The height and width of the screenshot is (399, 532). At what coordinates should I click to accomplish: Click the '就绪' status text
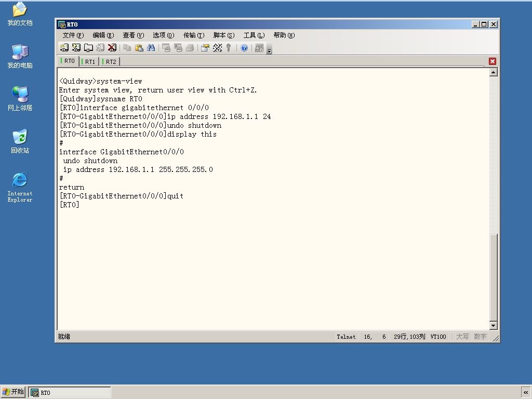(64, 337)
